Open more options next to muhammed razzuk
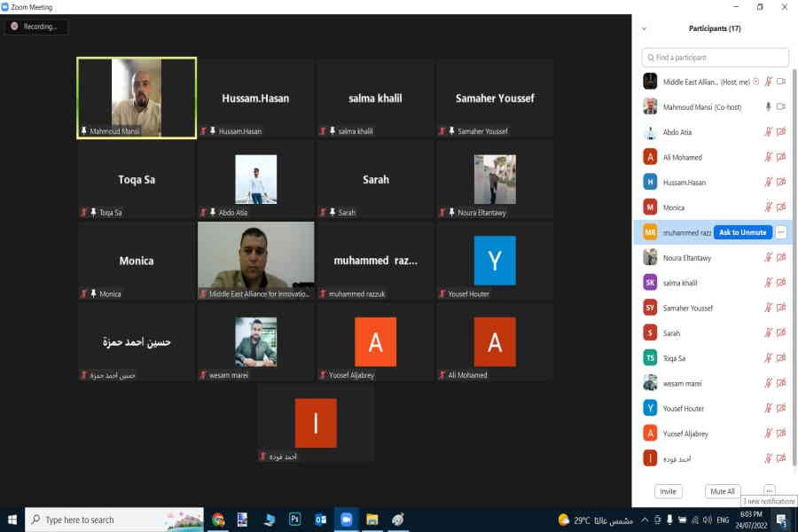798x532 pixels. click(781, 232)
